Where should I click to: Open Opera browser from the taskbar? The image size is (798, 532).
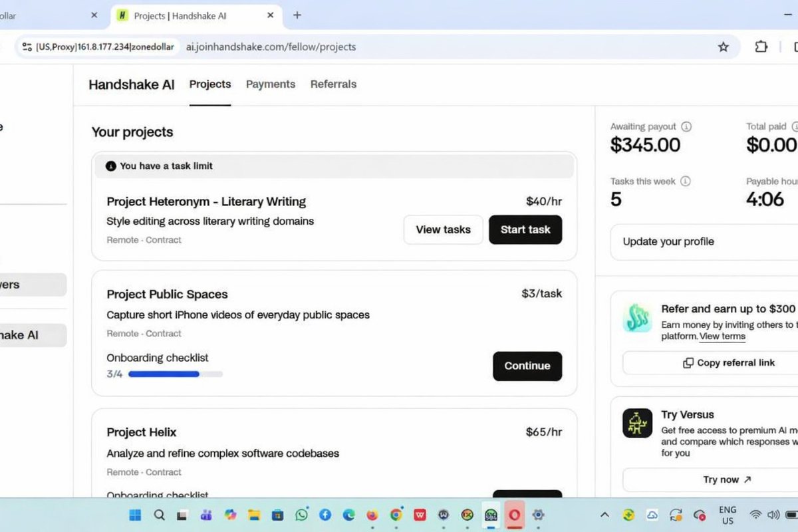coord(514,515)
